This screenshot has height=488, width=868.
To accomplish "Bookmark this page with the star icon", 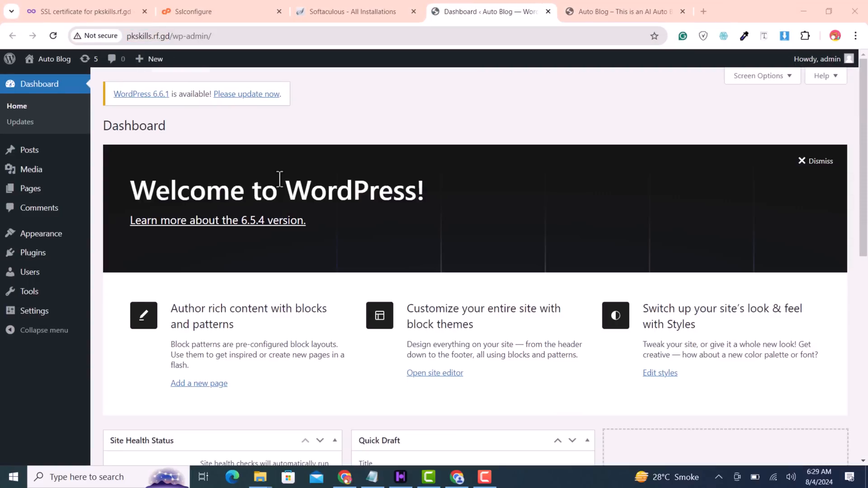I will tap(654, 36).
